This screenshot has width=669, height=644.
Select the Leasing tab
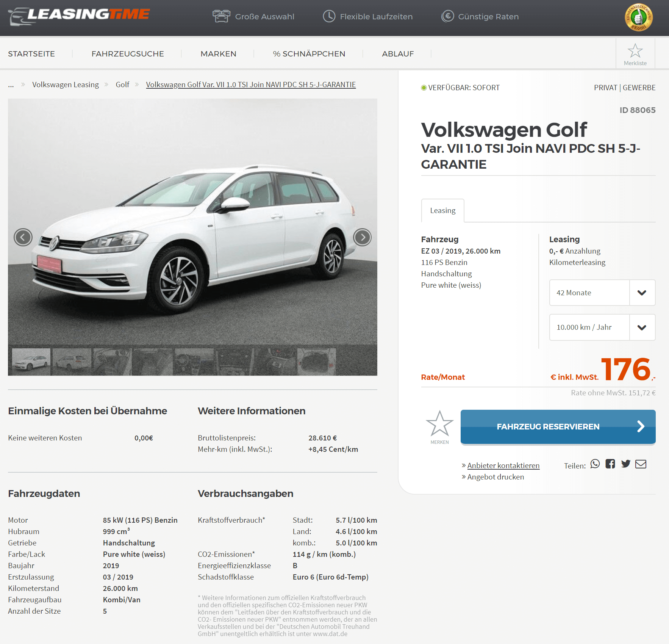pyautogui.click(x=443, y=210)
